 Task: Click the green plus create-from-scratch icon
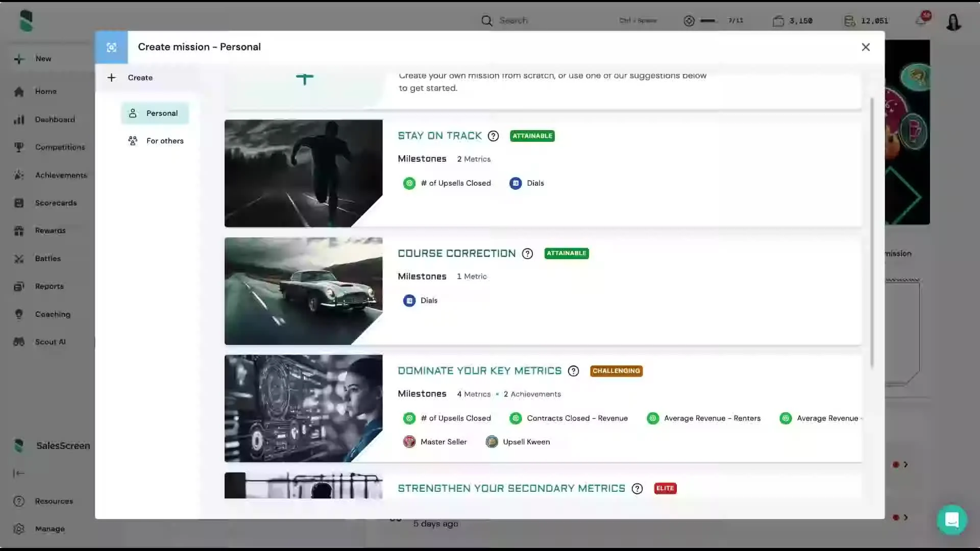click(x=305, y=79)
